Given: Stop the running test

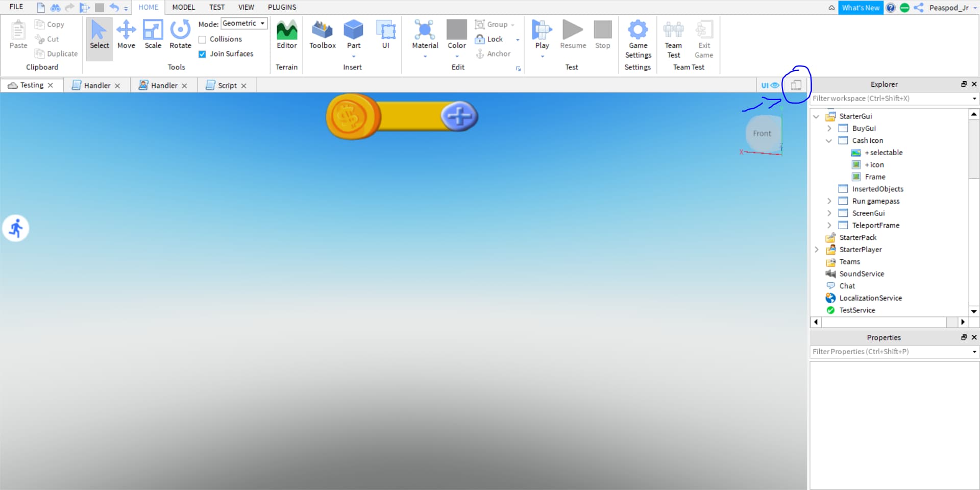Looking at the screenshot, I should (x=603, y=35).
